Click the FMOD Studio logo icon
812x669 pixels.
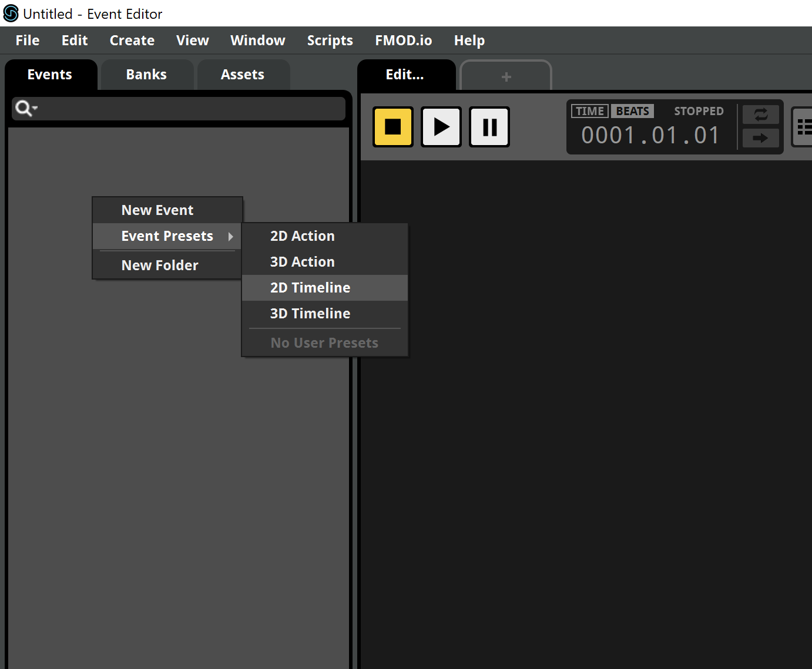[11, 13]
